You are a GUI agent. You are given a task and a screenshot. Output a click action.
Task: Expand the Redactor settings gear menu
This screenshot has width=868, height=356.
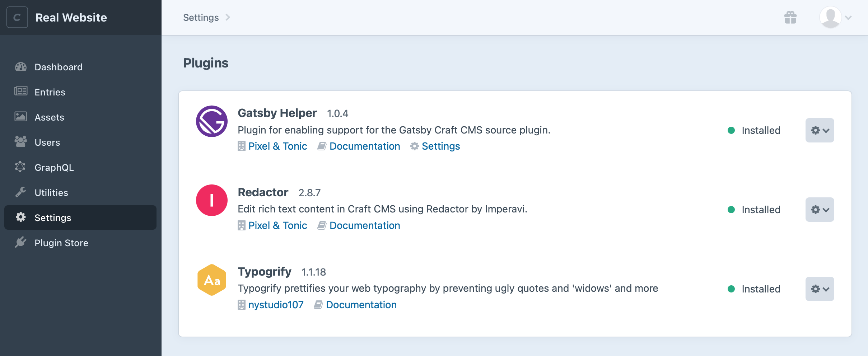coord(820,209)
